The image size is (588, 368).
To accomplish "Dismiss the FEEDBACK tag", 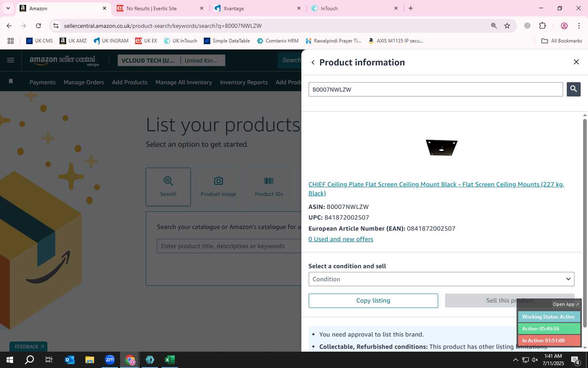I will (42, 346).
